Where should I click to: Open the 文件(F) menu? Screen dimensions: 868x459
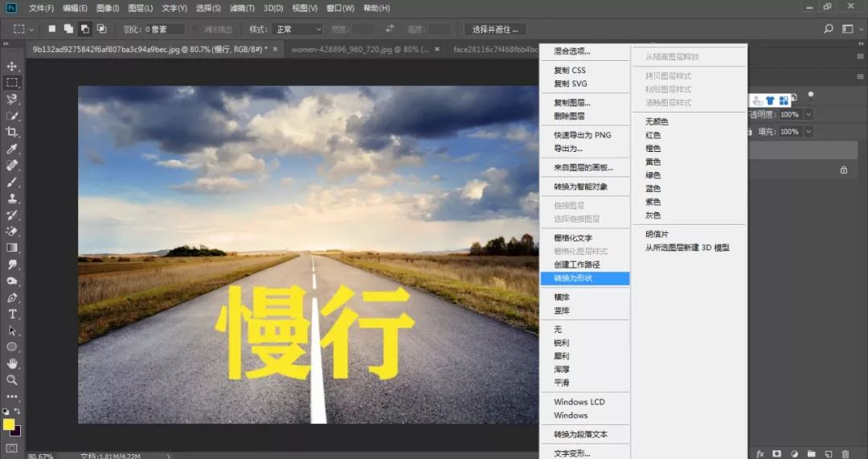(42, 8)
